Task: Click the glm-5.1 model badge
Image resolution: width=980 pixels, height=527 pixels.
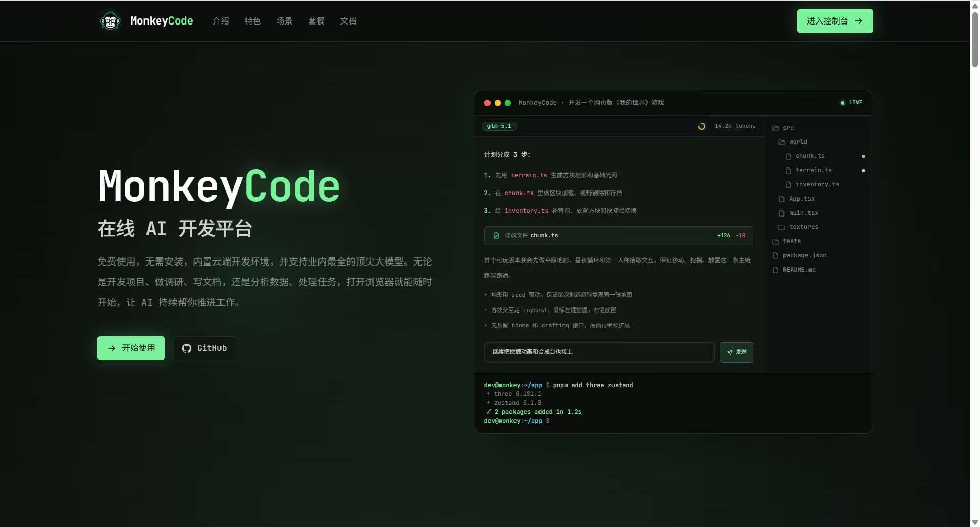Action: tap(499, 126)
